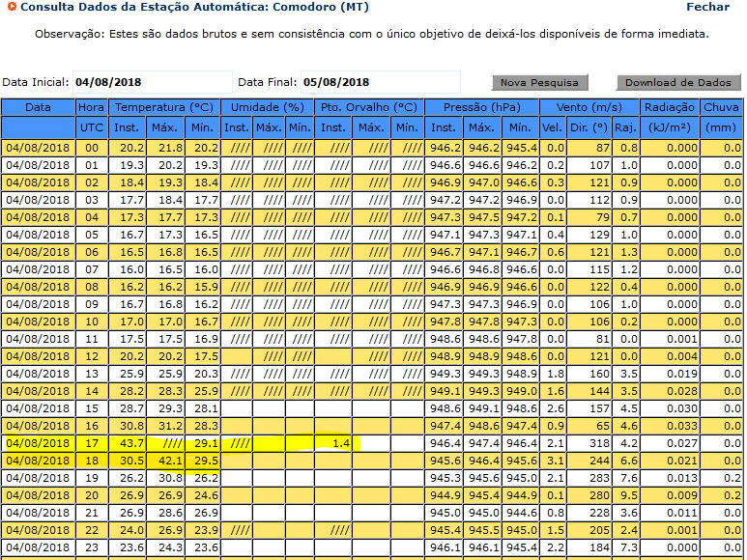Click the Umidade (%) column header
The height and width of the screenshot is (560, 747).
click(267, 107)
